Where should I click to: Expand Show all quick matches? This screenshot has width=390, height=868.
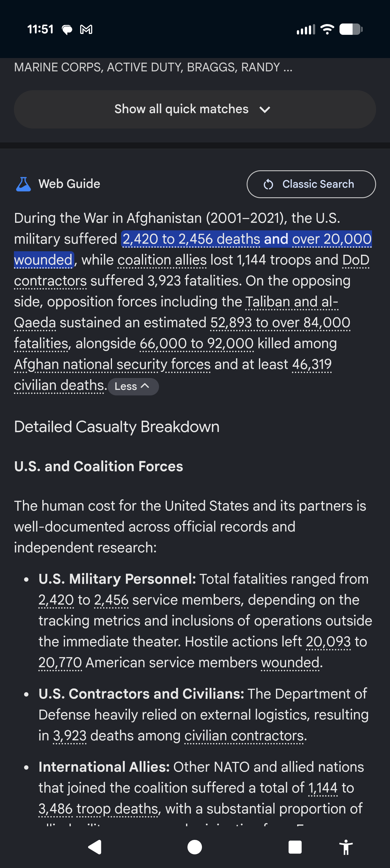pyautogui.click(x=195, y=109)
